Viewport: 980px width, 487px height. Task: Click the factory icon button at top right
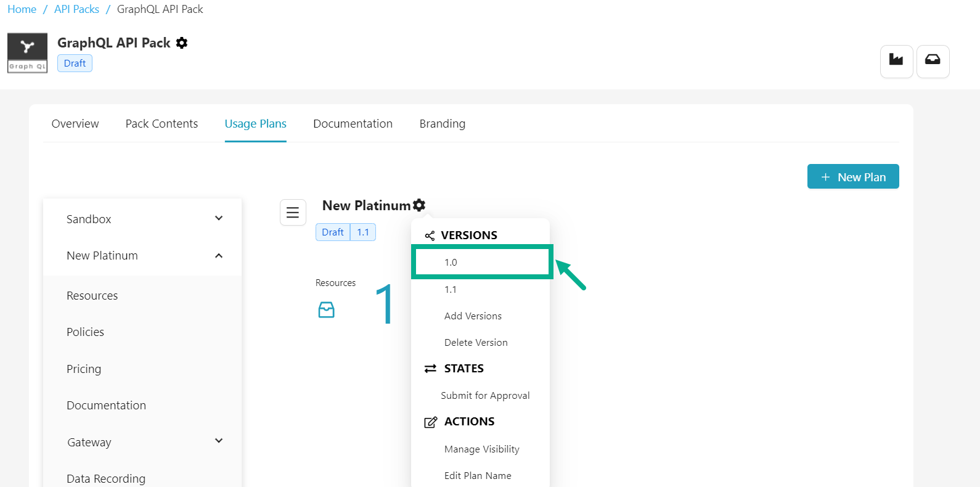[x=896, y=61]
